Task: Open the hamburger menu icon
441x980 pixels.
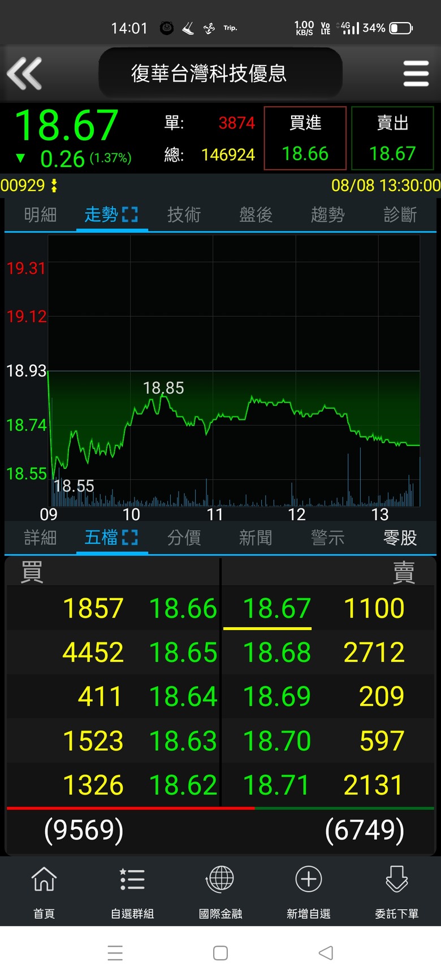Action: tap(416, 74)
